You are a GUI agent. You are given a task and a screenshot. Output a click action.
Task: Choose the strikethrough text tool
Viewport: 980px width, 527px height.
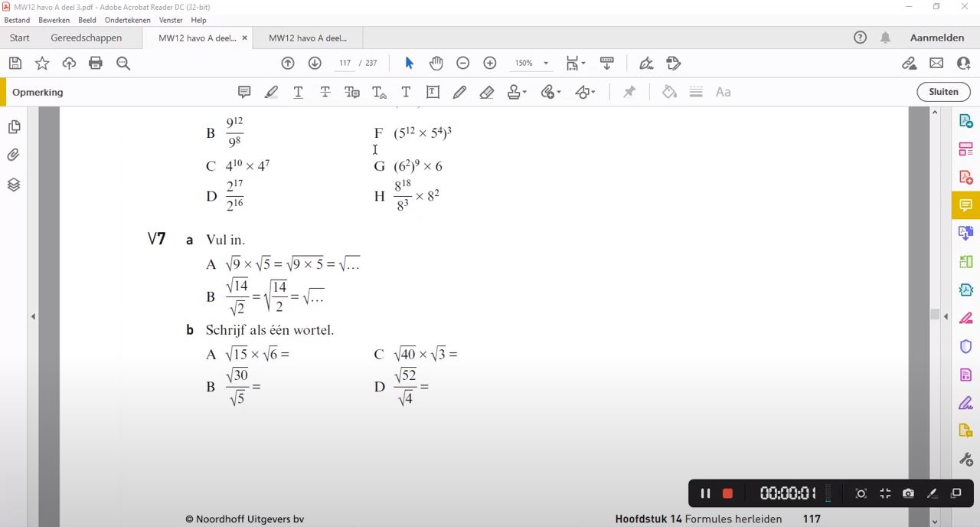[325, 92]
